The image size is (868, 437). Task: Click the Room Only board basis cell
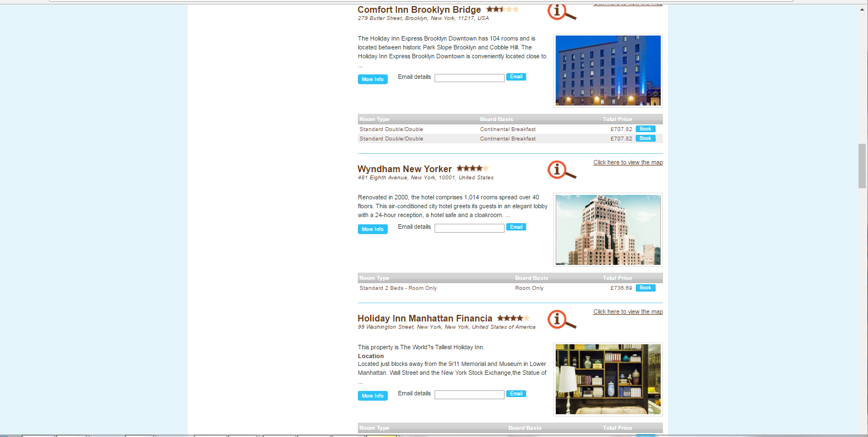point(530,288)
